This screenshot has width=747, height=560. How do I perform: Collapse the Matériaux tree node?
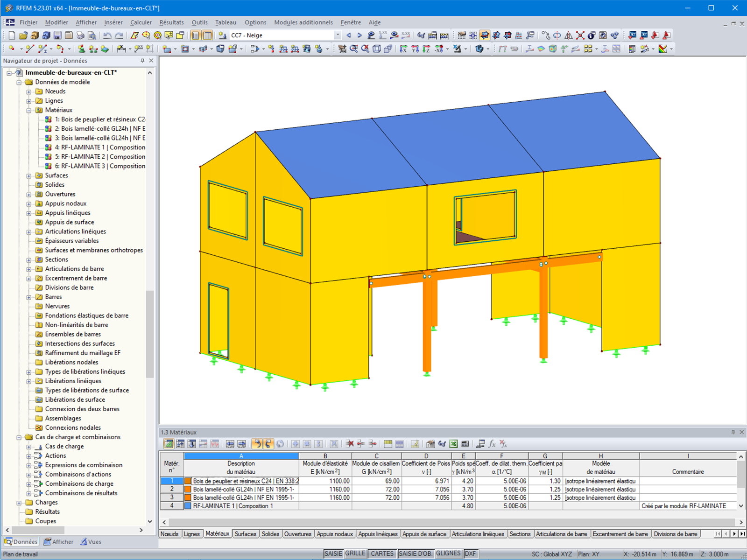click(29, 110)
